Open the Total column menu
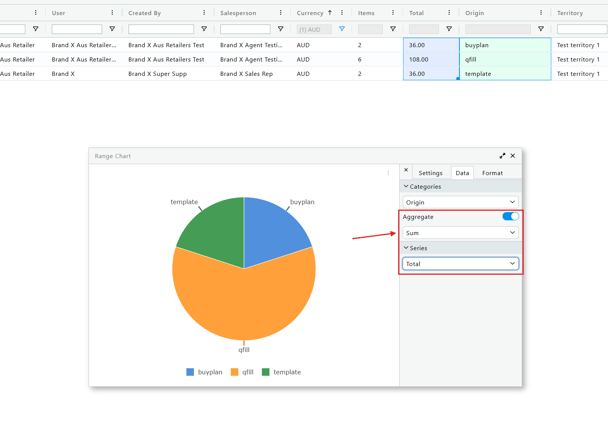This screenshot has height=443, width=608. [x=449, y=13]
